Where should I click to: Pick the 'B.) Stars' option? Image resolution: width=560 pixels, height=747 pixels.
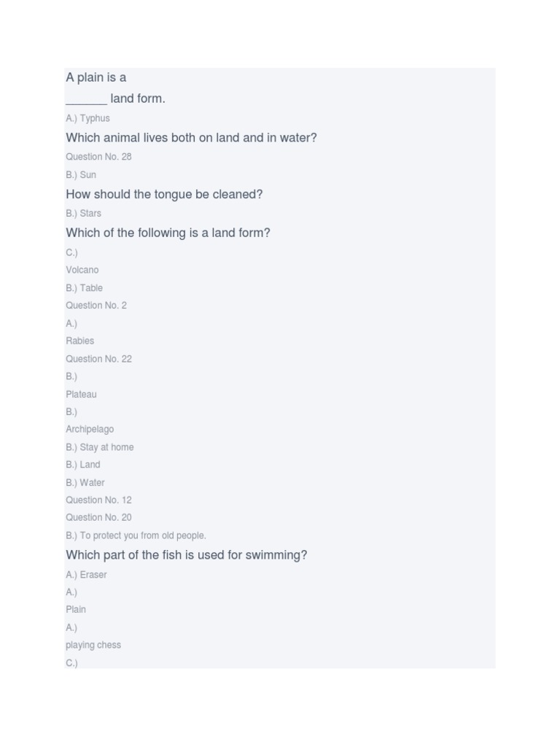click(x=83, y=214)
